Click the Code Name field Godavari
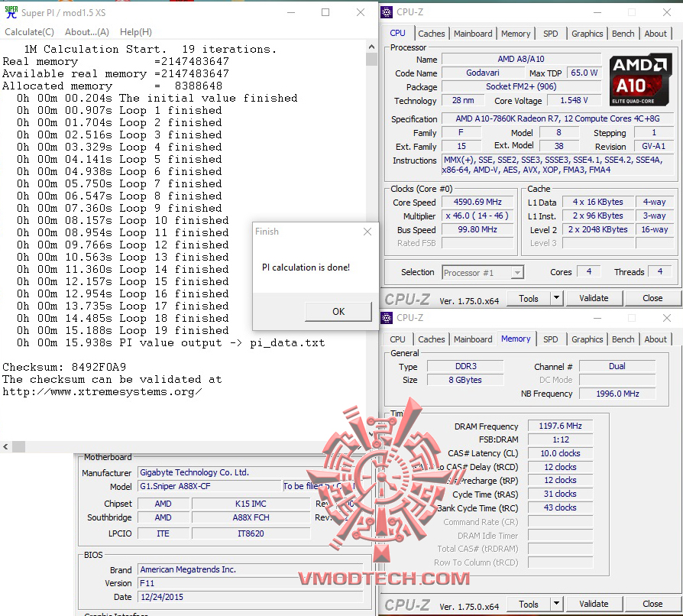This screenshot has height=616, width=683. pyautogui.click(x=482, y=73)
